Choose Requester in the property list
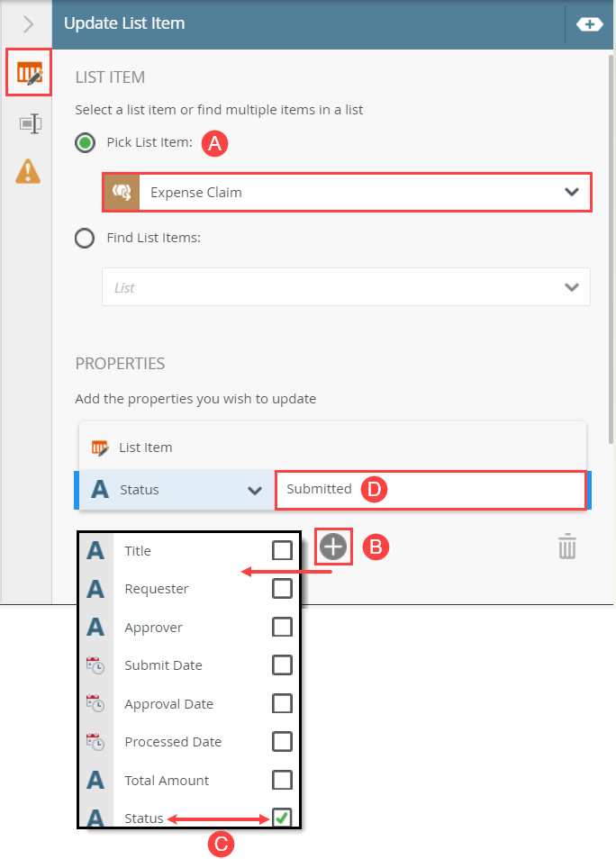Viewport: 616px width, 859px height. click(157, 589)
